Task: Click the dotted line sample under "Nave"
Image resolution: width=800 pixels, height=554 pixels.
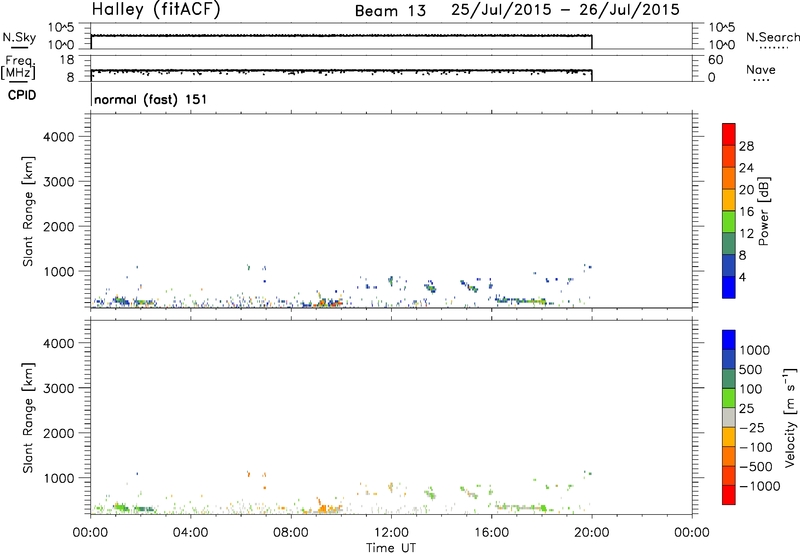Action: pos(761,81)
